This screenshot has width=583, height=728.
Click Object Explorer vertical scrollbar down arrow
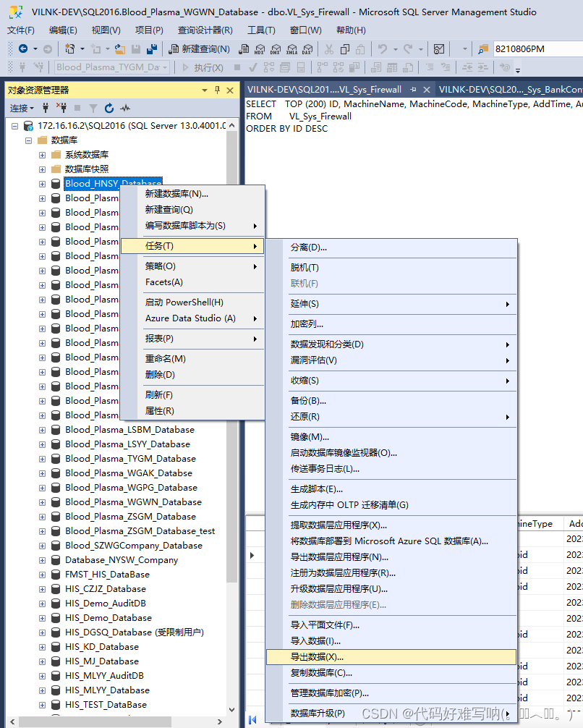point(232,710)
